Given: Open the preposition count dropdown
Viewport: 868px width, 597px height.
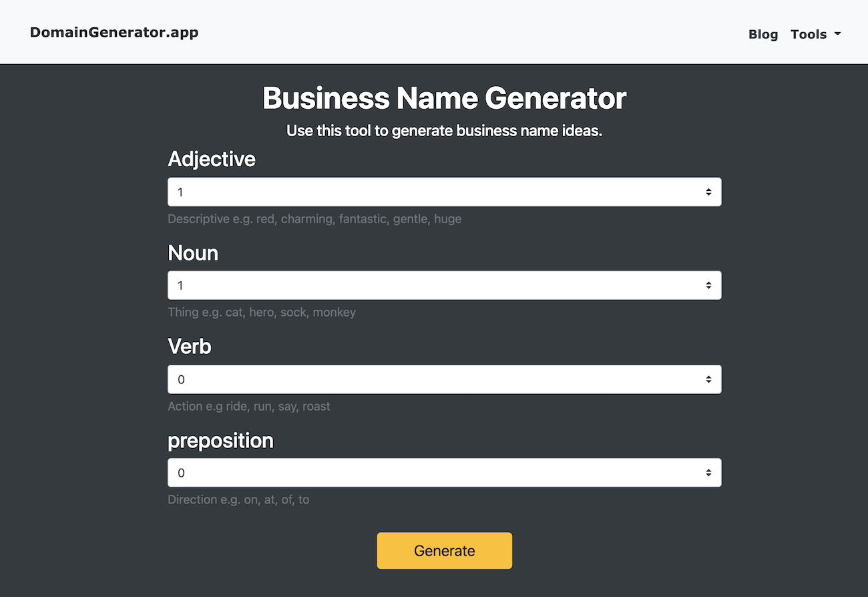Looking at the screenshot, I should point(444,472).
